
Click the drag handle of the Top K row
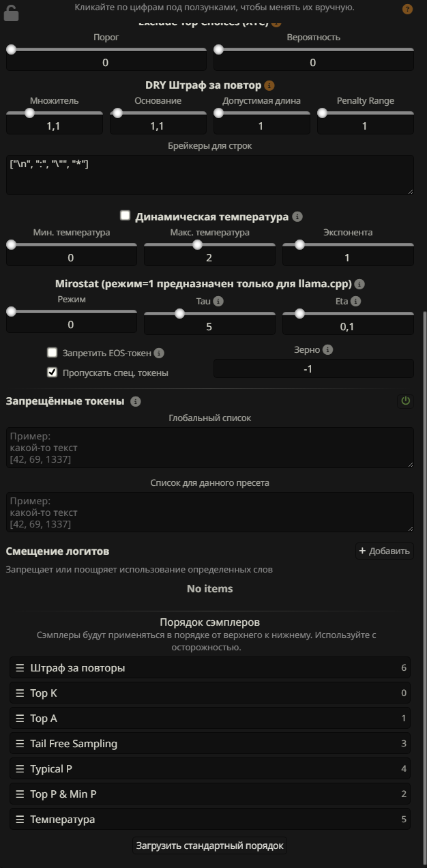(20, 693)
